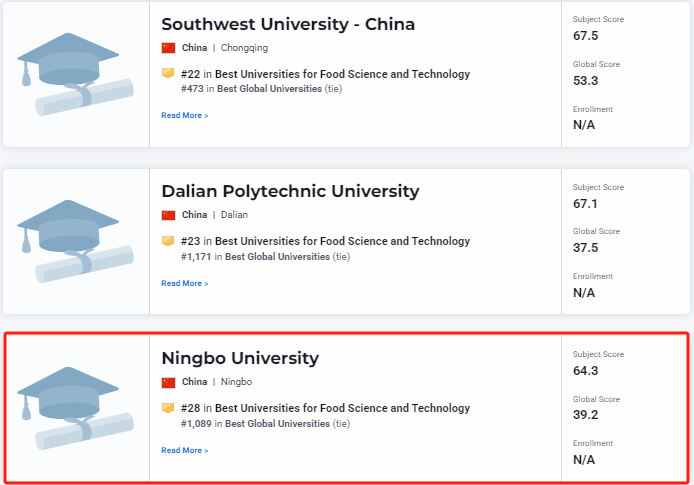Click Ningbo University graduation cap thumbnail

point(76,408)
